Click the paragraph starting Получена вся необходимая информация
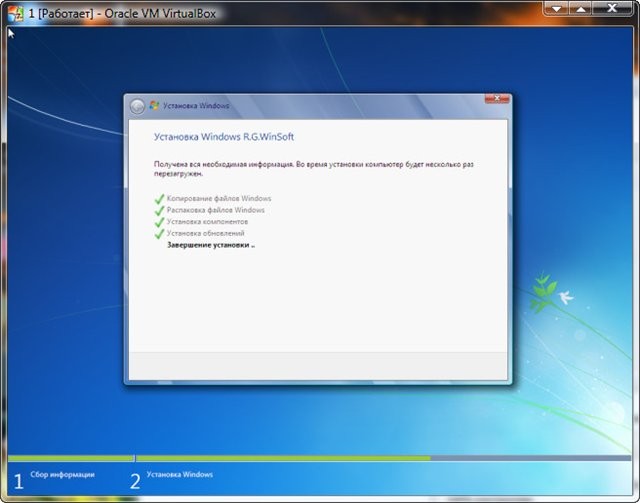The height and width of the screenshot is (503, 640). click(313, 169)
